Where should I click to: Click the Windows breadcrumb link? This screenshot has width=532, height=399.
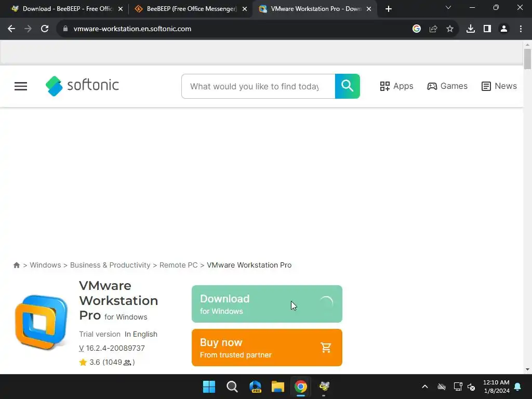pos(46,265)
